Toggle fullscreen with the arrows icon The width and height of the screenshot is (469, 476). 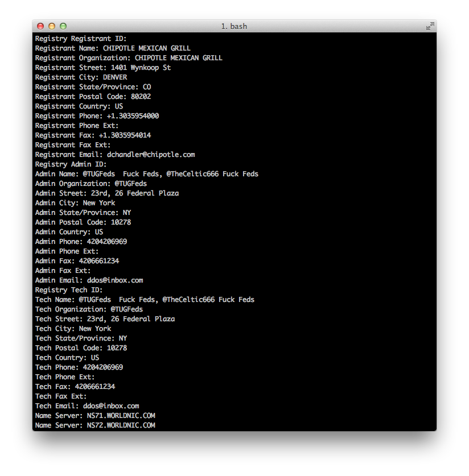pyautogui.click(x=430, y=26)
